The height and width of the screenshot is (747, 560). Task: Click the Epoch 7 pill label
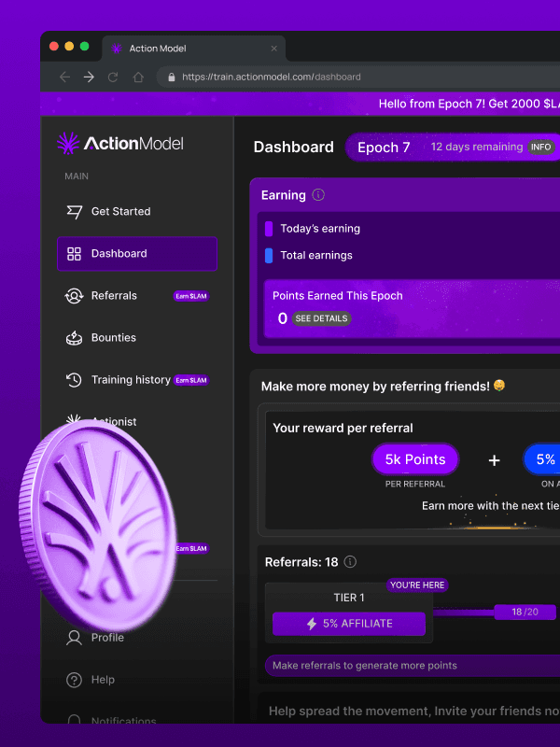(384, 148)
